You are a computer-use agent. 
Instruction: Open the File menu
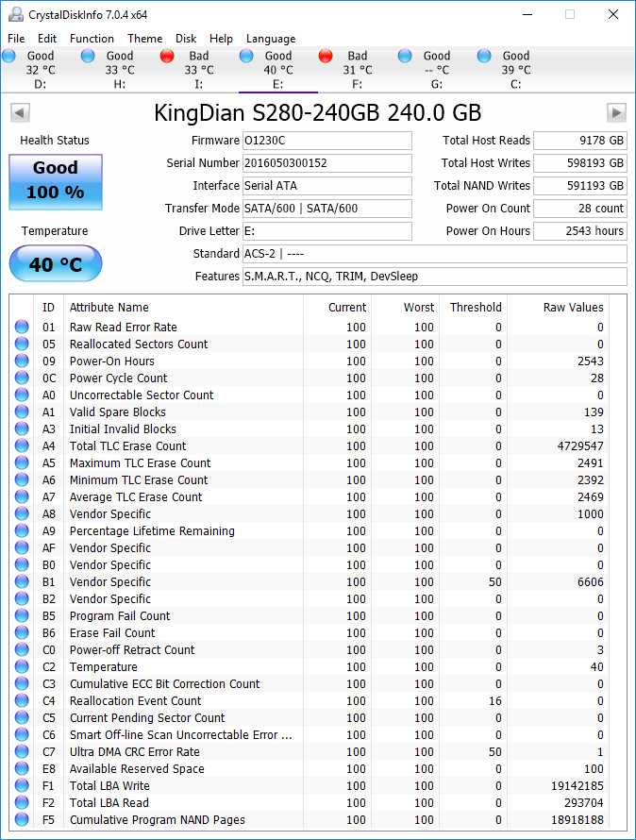click(16, 39)
